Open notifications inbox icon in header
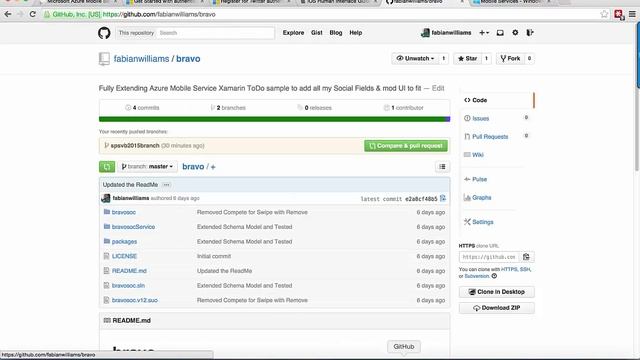This screenshot has width=640, height=360. click(x=500, y=33)
